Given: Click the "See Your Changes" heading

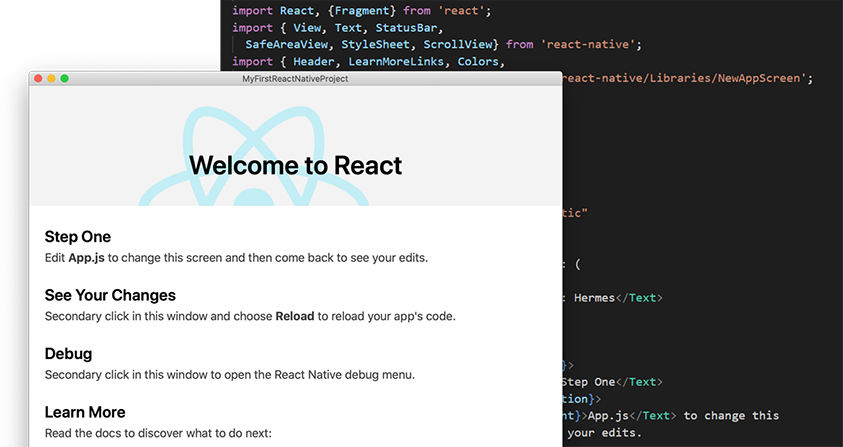Looking at the screenshot, I should [x=110, y=295].
